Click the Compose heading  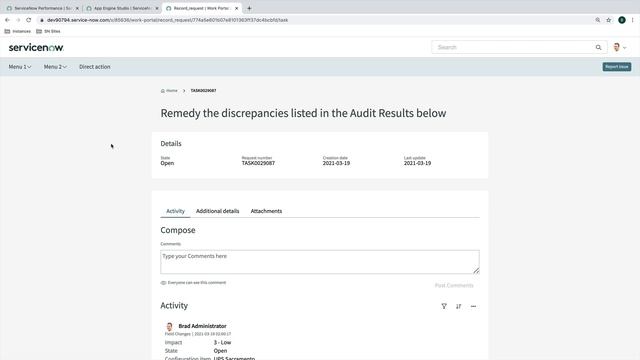click(178, 230)
